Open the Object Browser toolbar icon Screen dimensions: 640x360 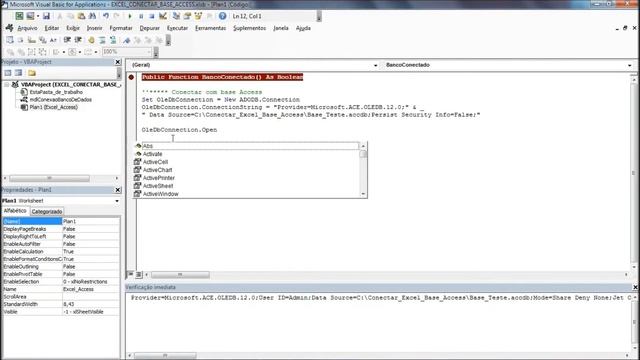click(x=198, y=16)
